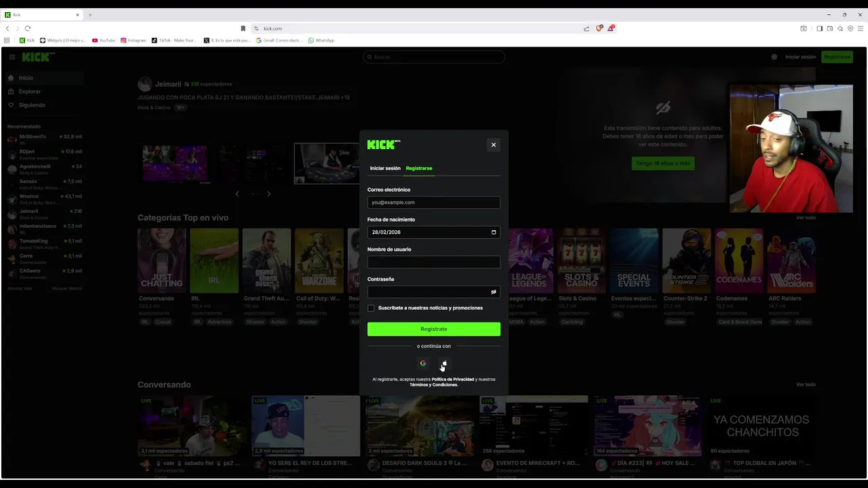Switch to the Iniciar sesión tab in dialog
This screenshot has height=488, width=868.
click(385, 168)
